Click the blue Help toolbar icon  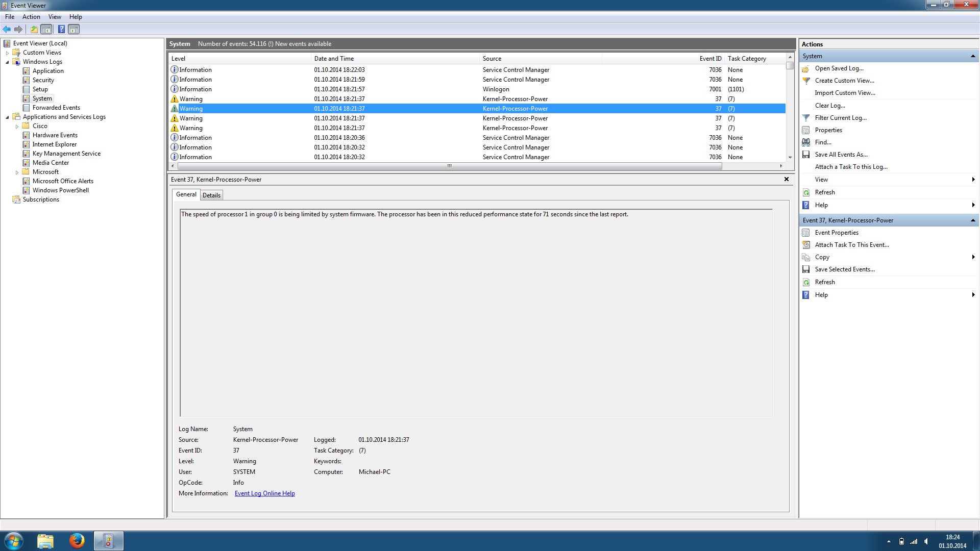61,29
